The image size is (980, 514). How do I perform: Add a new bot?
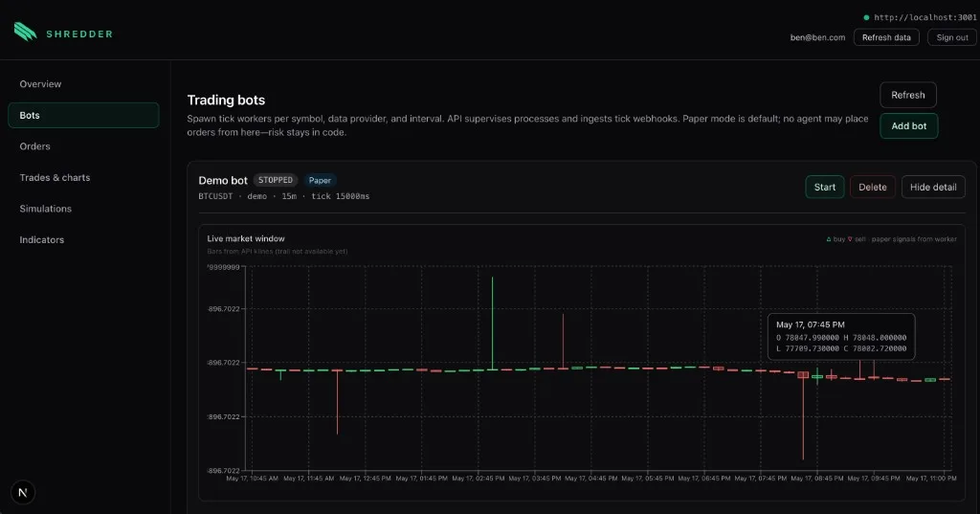909,125
